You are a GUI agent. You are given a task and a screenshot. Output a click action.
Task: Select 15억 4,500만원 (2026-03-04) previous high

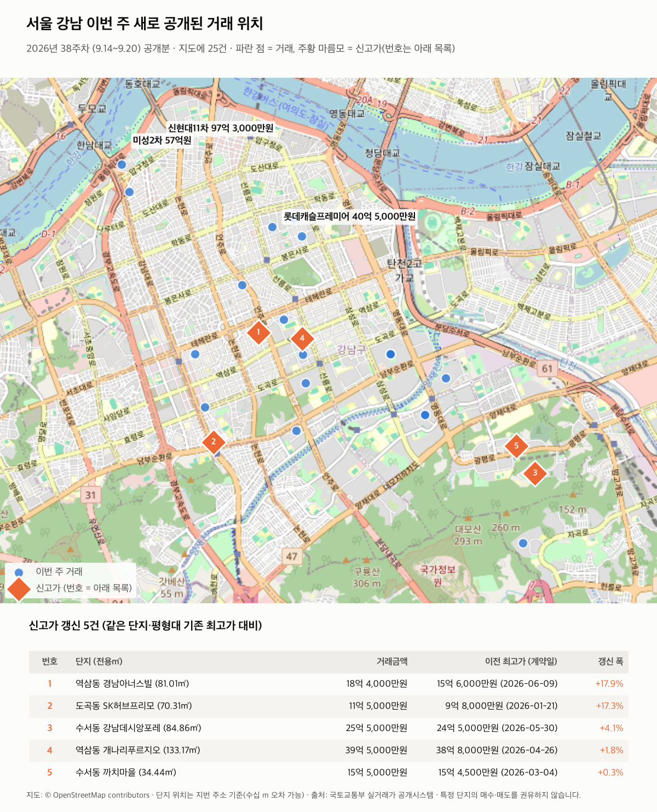click(x=498, y=773)
